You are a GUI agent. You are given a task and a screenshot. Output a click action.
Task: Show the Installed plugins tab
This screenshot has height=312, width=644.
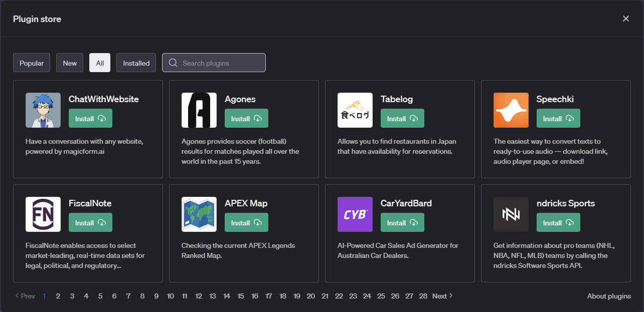pos(136,63)
